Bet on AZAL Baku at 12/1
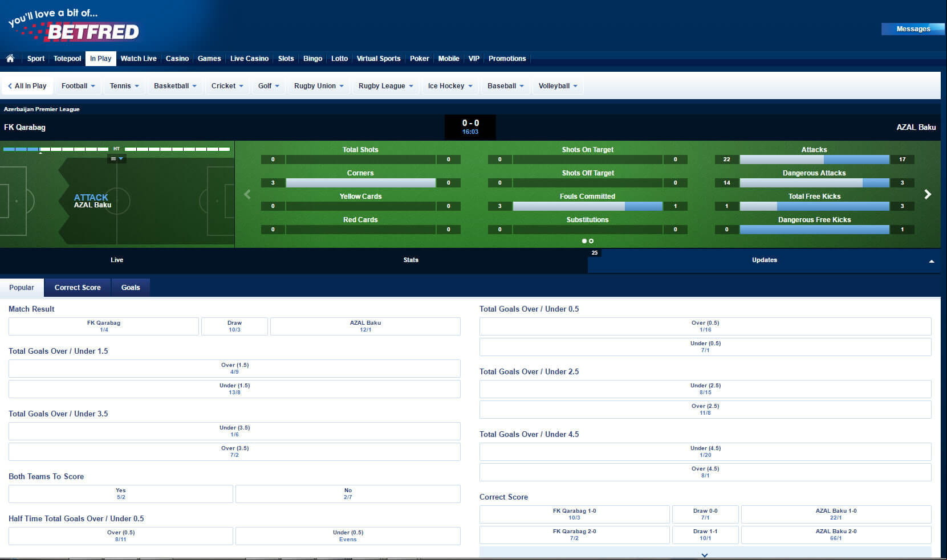This screenshot has width=947, height=560. tap(365, 326)
